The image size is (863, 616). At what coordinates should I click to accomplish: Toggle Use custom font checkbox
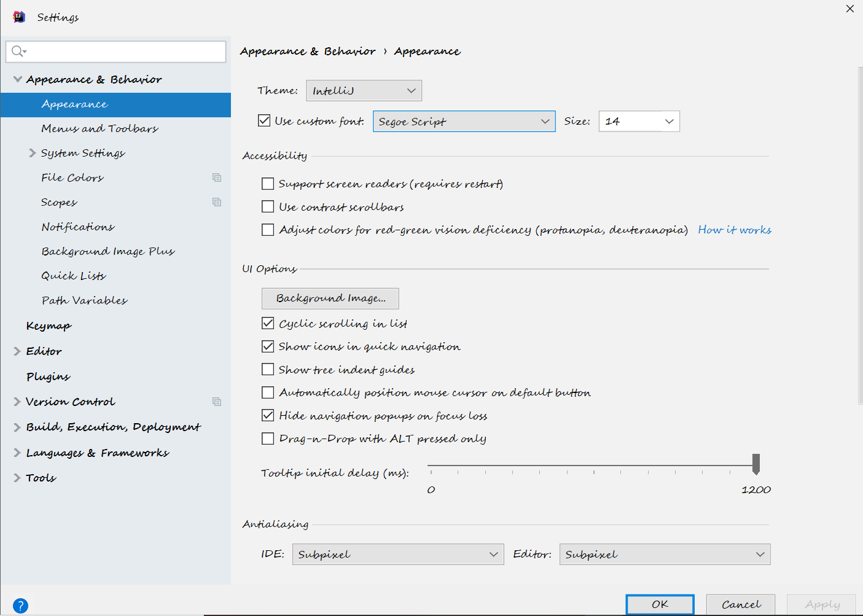click(x=264, y=120)
